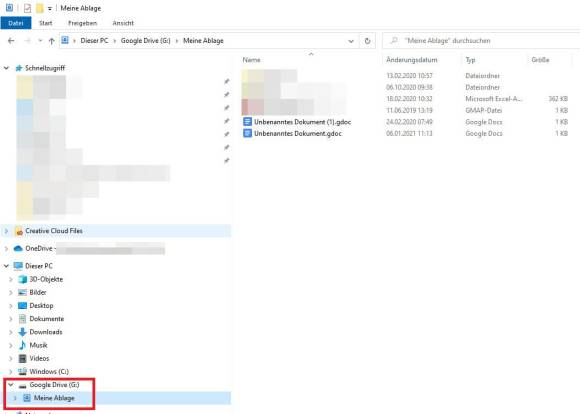Image resolution: width=580 pixels, height=414 pixels.
Task: Click the OneDrive cloud icon
Action: pos(18,248)
